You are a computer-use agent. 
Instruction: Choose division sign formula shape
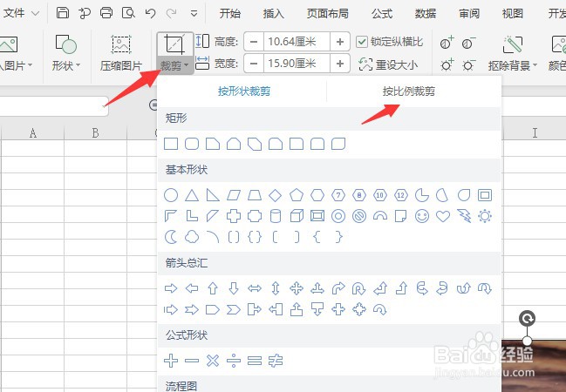pos(234,361)
